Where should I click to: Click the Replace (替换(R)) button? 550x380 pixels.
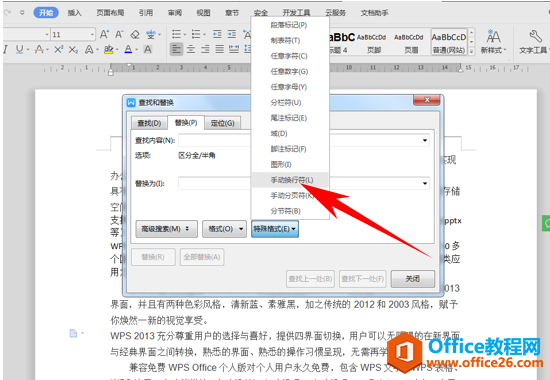coord(153,257)
